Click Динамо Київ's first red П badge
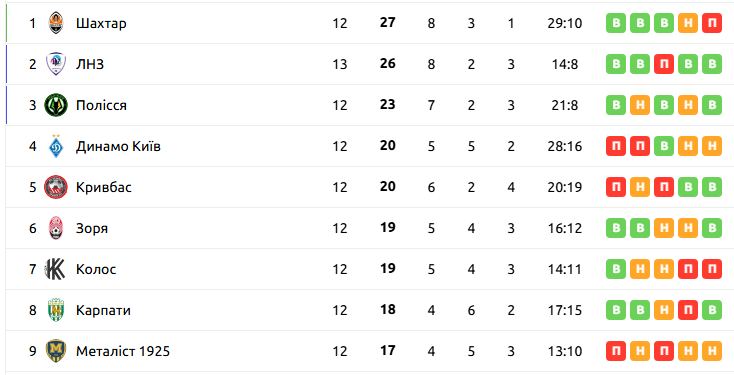This screenshot has width=734, height=375. 616,147
